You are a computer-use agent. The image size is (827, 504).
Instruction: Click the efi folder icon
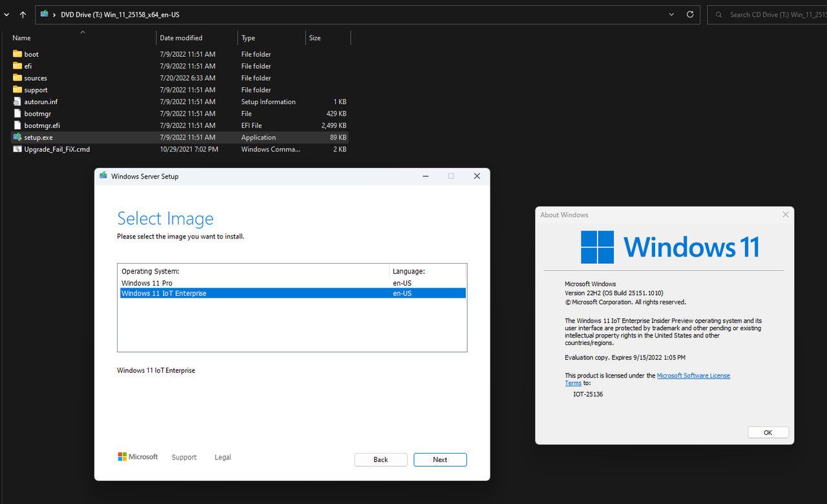tap(17, 66)
